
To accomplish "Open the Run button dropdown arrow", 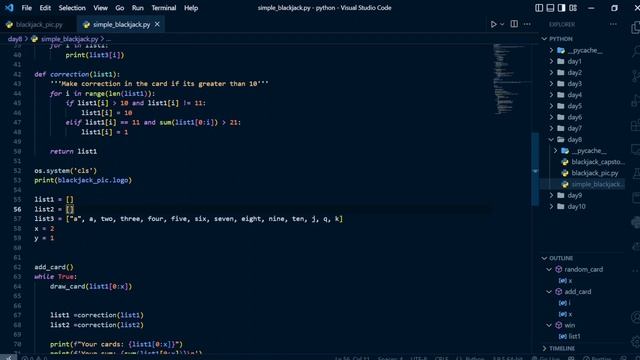I will pos(502,24).
